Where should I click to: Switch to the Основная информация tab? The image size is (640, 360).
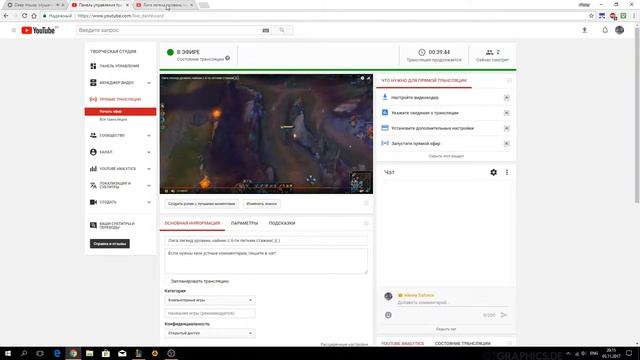pos(192,223)
